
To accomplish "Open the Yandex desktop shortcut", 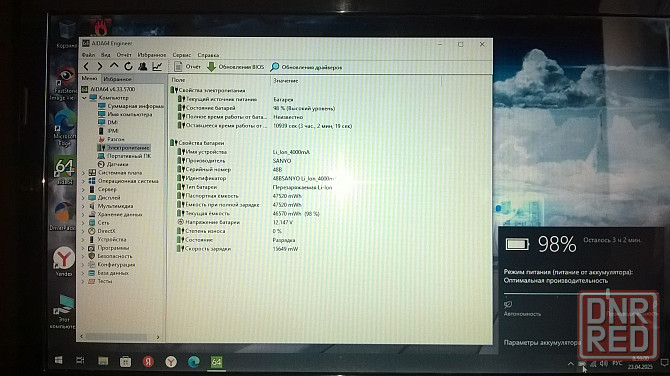I will (x=64, y=261).
